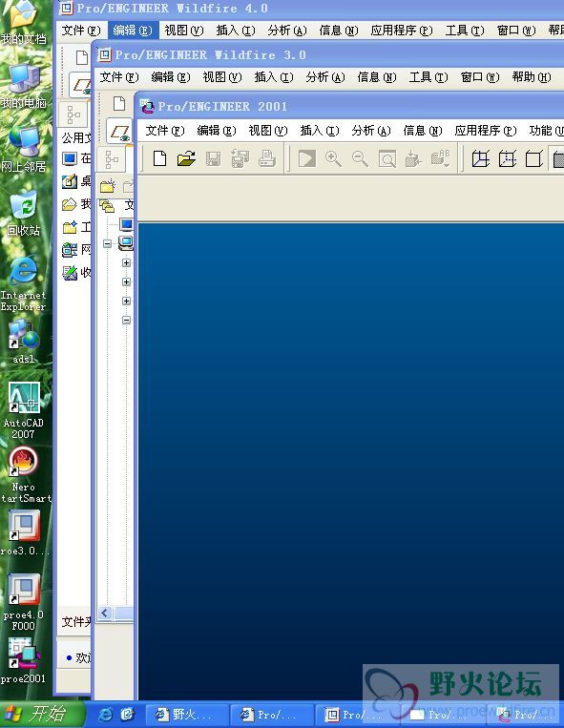The width and height of the screenshot is (564, 728).
Task: Open 编辑(E) menu in Pro/ENGINEER 2001
Action: click(217, 131)
